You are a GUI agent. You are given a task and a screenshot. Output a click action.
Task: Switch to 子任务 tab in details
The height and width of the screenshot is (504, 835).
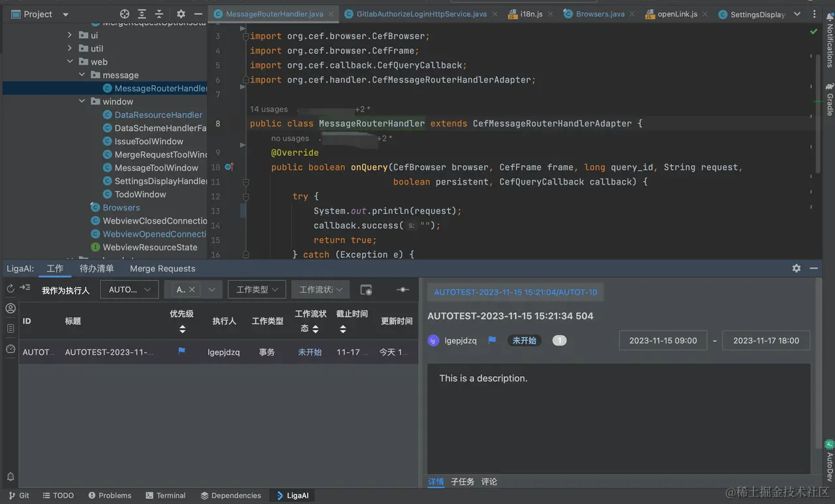pyautogui.click(x=463, y=482)
